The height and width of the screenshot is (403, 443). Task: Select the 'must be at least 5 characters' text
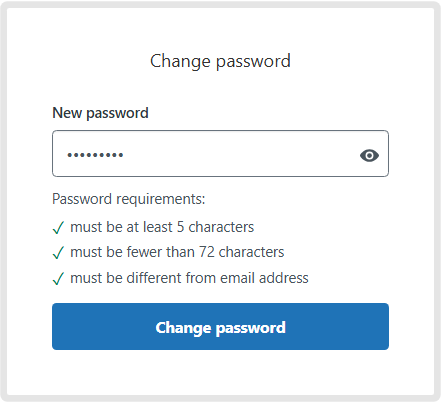pyautogui.click(x=162, y=227)
